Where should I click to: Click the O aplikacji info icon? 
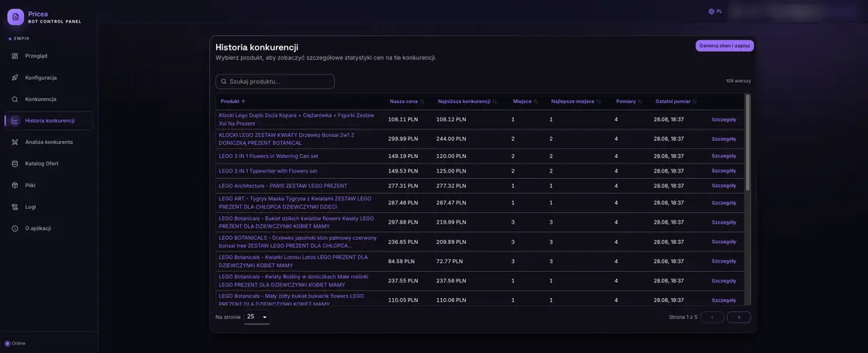pos(15,228)
